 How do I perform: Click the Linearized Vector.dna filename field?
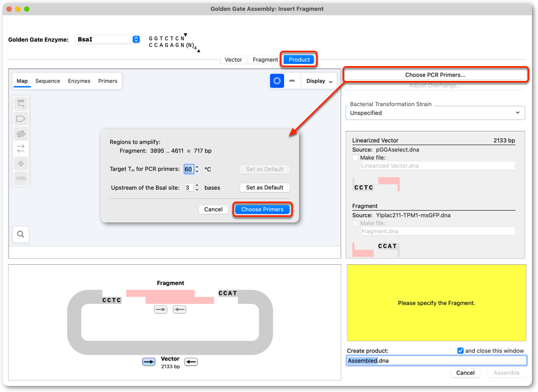tap(438, 166)
